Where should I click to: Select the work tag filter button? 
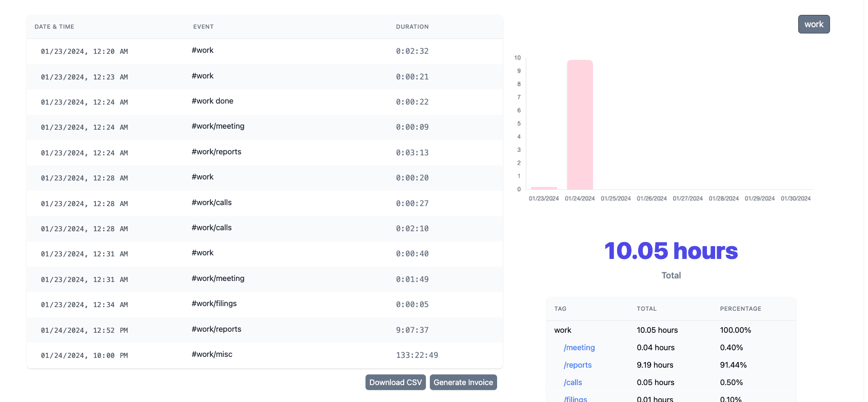pos(813,25)
